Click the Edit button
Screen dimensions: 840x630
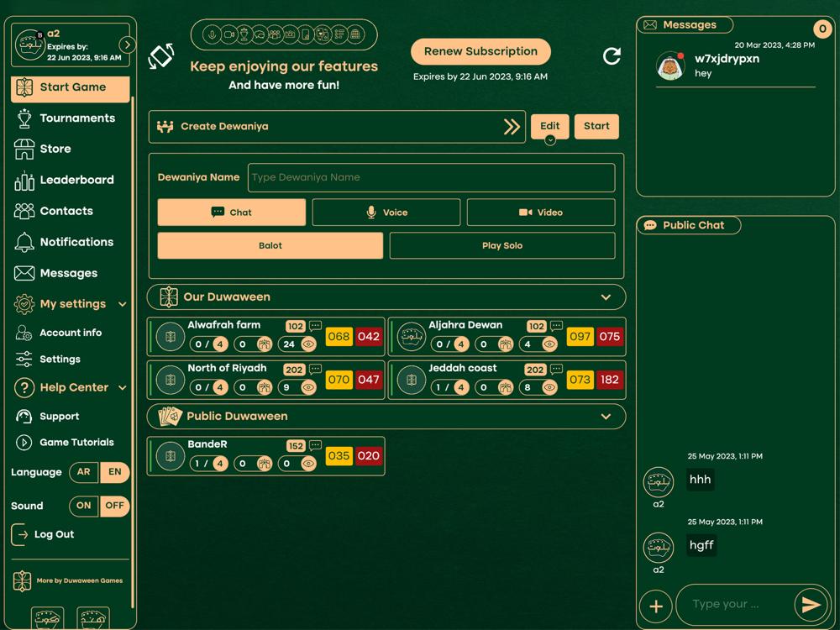coord(550,127)
